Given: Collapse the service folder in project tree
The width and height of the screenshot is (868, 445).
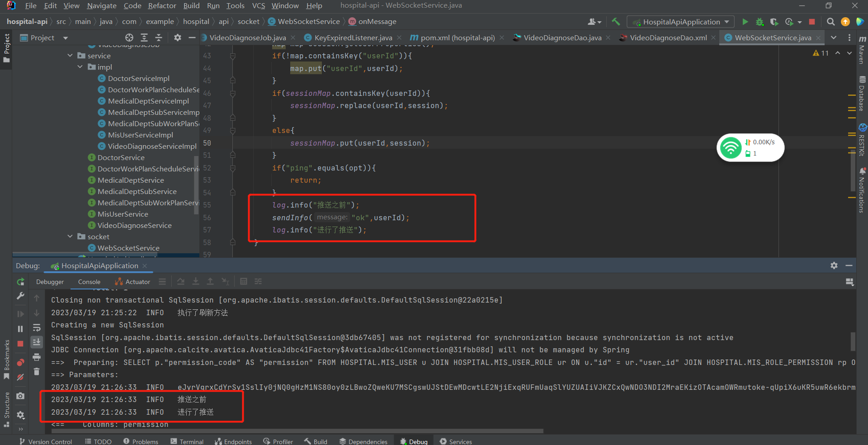Looking at the screenshot, I should pos(70,56).
